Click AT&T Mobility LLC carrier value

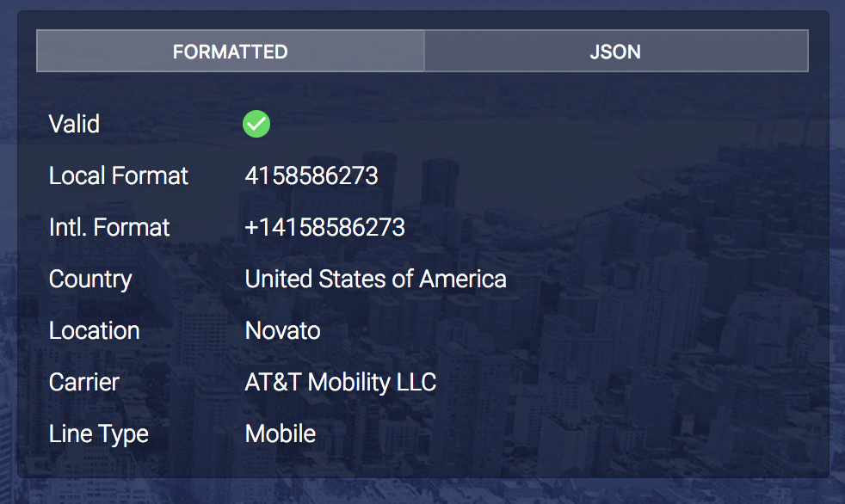coord(340,382)
